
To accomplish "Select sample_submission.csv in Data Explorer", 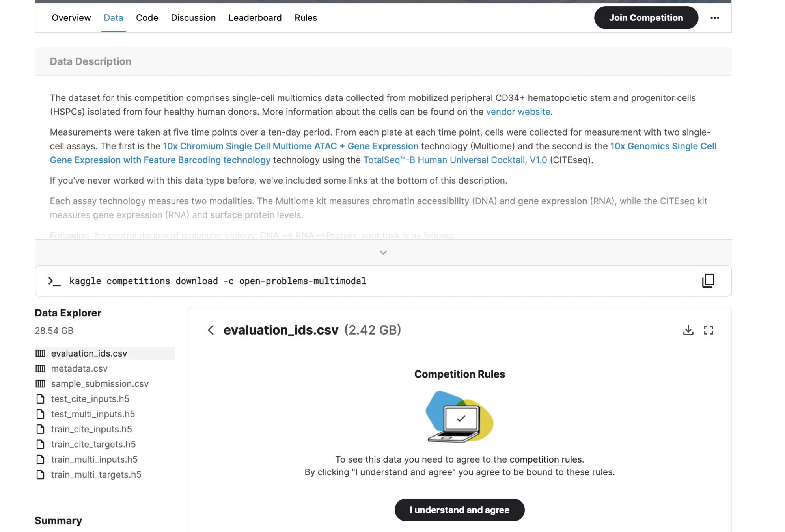I will [100, 383].
